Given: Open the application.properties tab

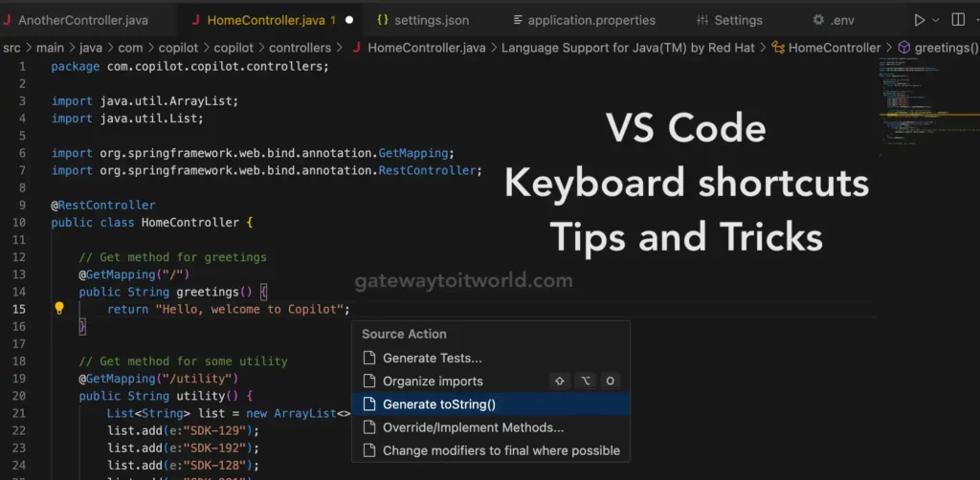Looking at the screenshot, I should click(x=590, y=20).
